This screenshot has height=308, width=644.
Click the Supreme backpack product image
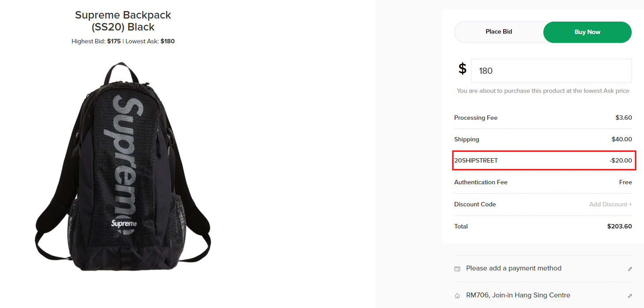123,167
